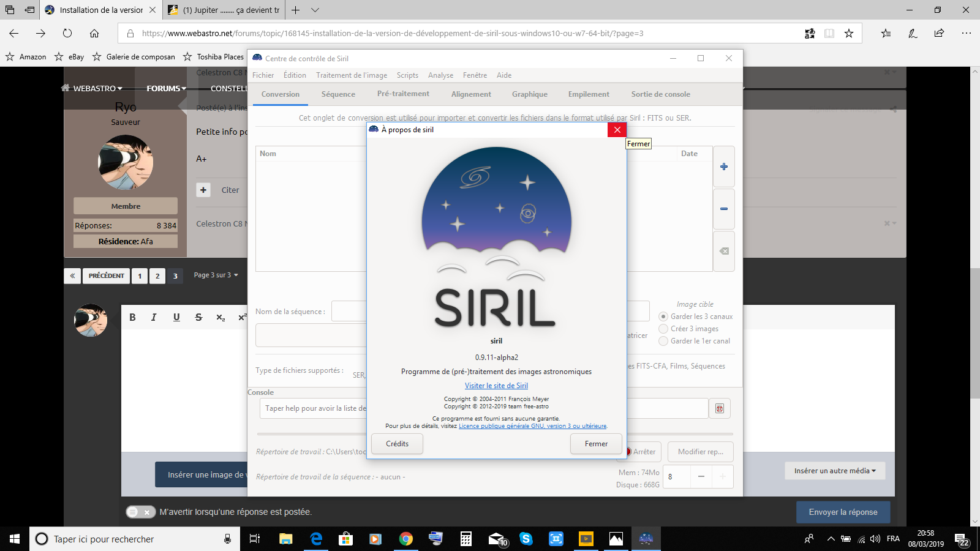The width and height of the screenshot is (980, 551).
Task: Click the browser back arrow
Action: pos(14,33)
